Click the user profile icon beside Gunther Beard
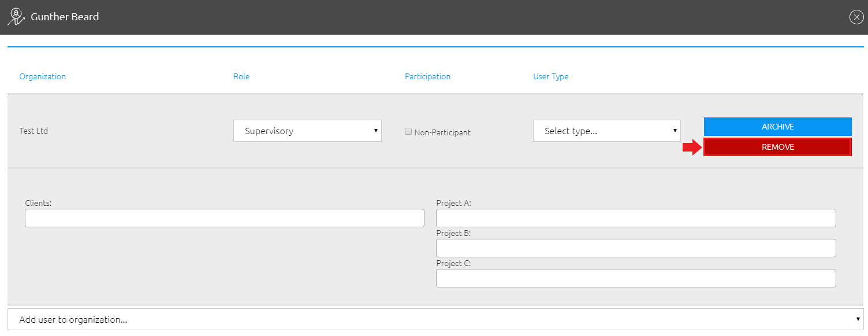This screenshot has width=868, height=336. point(16,17)
